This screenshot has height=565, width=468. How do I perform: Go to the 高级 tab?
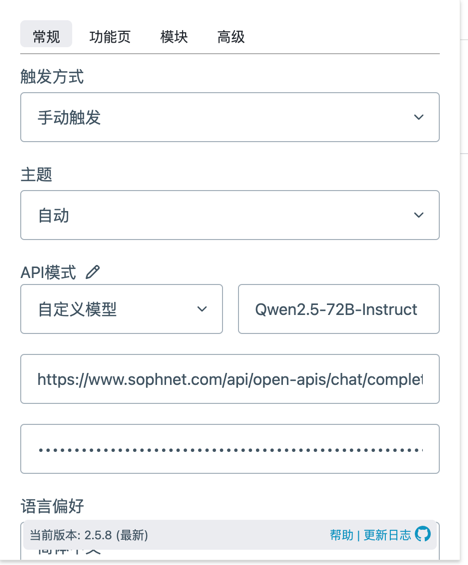pyautogui.click(x=231, y=37)
